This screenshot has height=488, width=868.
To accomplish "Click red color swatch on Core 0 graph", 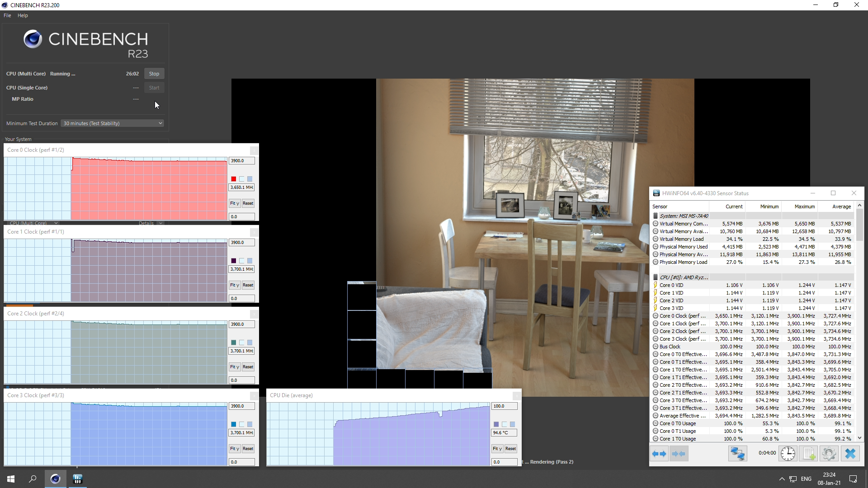I will 234,179.
